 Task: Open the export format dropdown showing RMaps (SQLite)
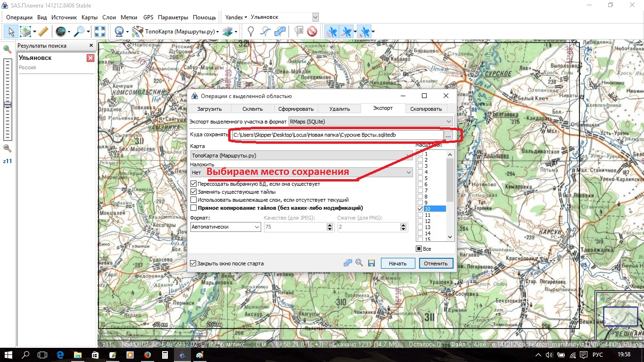click(x=370, y=122)
